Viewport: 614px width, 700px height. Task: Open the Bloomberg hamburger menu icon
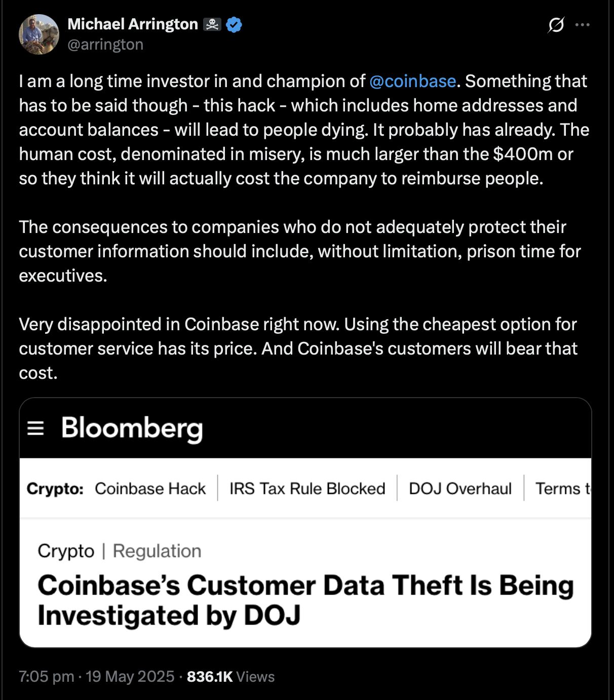click(35, 429)
